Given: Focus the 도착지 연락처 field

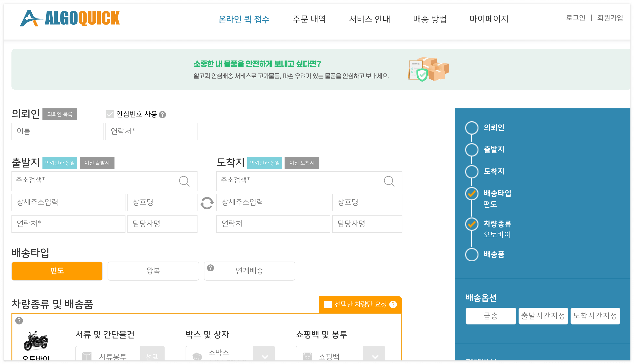Looking at the screenshot, I should pos(273,224).
